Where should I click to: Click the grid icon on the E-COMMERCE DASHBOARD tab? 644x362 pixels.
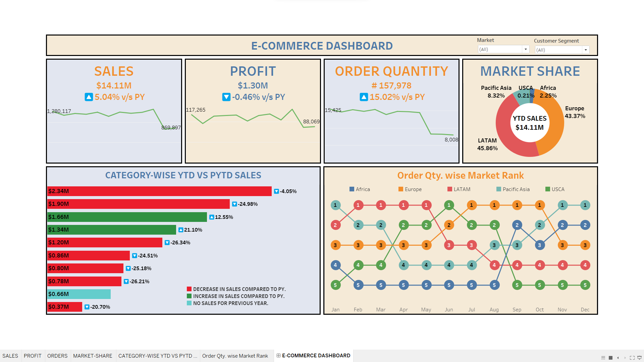click(x=278, y=355)
